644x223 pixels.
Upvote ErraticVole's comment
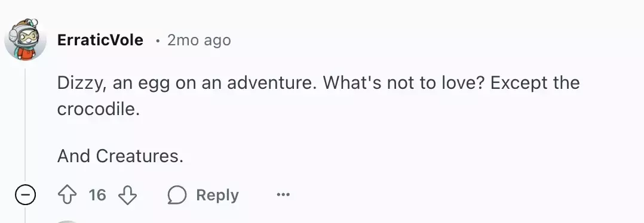coord(68,195)
